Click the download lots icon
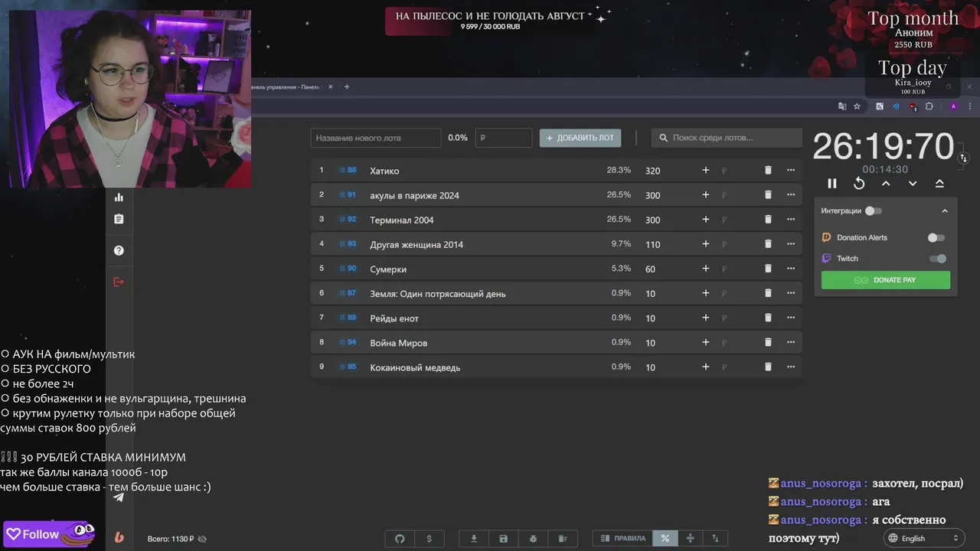The image size is (980, 551). point(474,539)
